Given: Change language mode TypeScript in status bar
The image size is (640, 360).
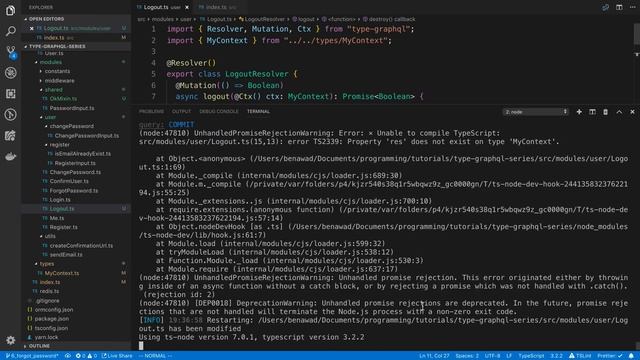Looking at the screenshot, I should 531,356.
